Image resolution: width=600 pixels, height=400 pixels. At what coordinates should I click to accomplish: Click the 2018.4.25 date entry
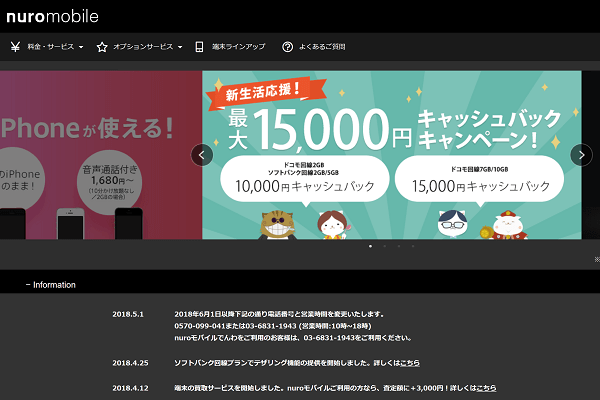(x=130, y=363)
